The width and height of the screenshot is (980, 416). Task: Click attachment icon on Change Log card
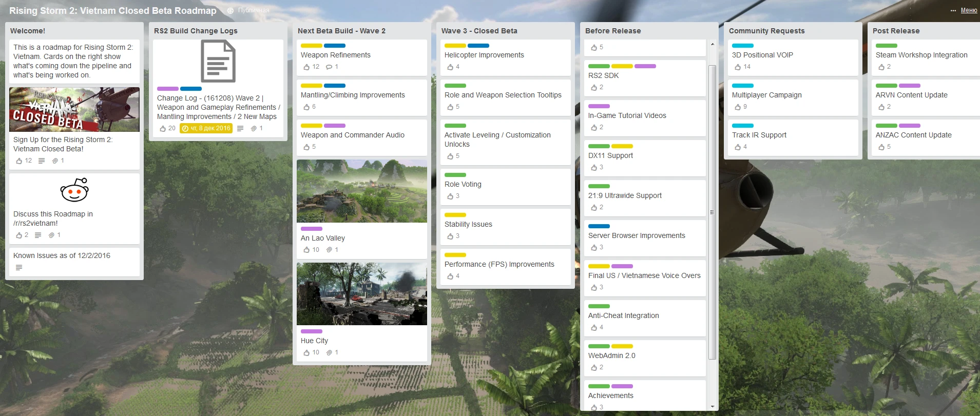point(254,128)
